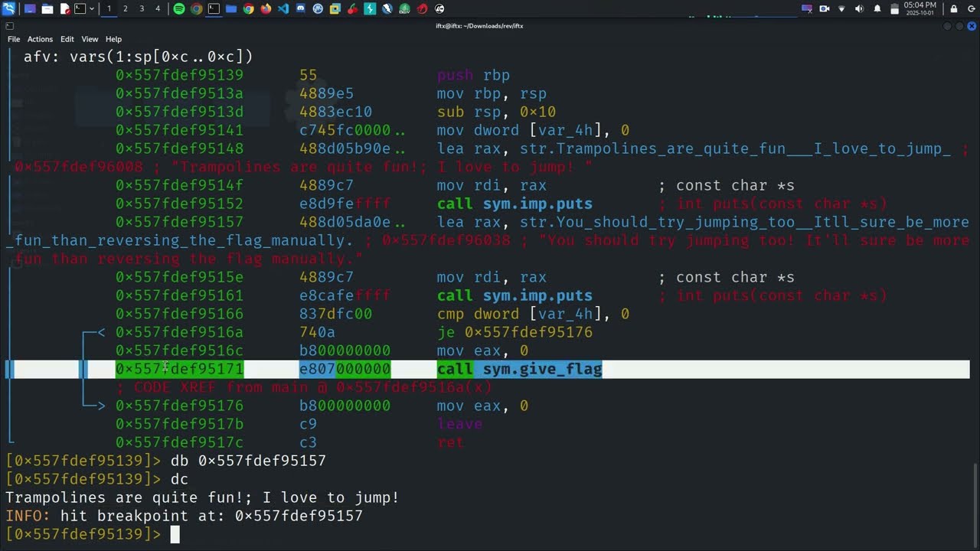Launch terminal emulator next to dropdown arrow
Image resolution: width=980 pixels, height=551 pixels.
[80, 9]
